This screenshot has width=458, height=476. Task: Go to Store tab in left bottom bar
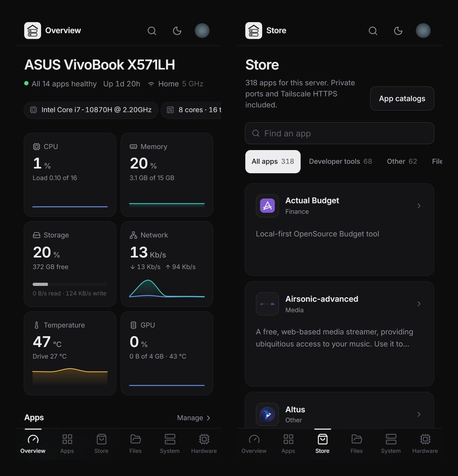point(101,444)
